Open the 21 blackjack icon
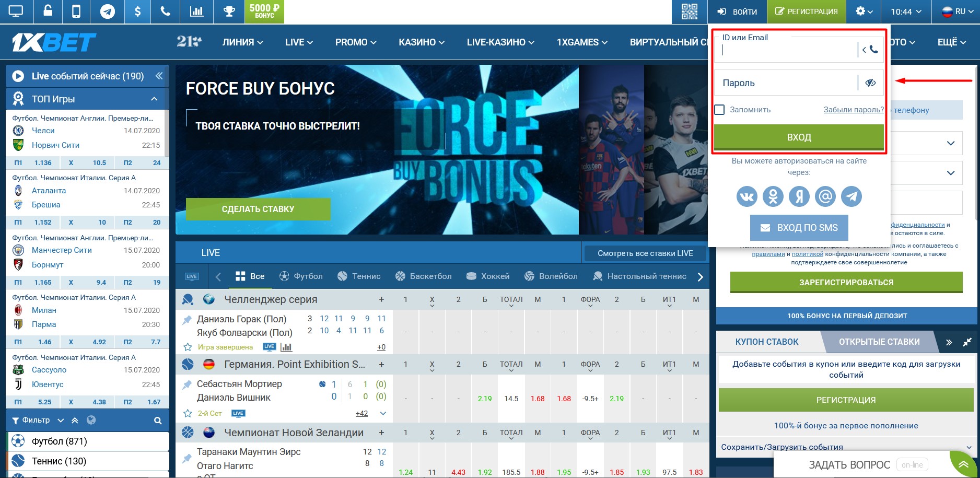 189,42
